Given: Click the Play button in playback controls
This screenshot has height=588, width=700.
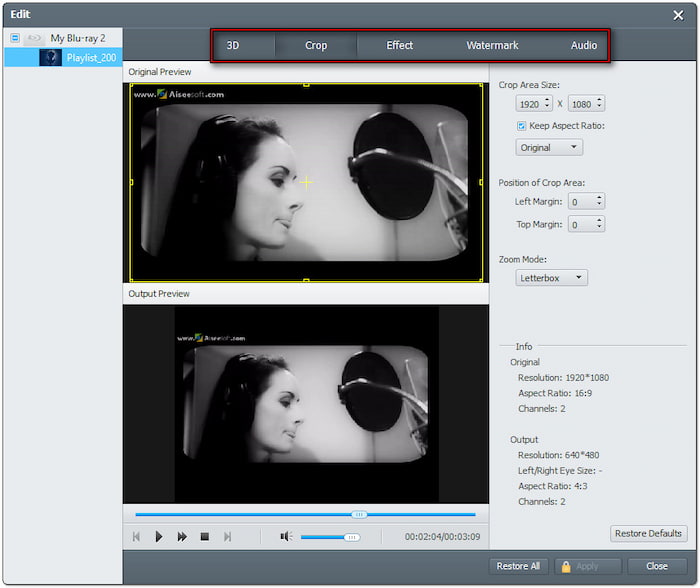Looking at the screenshot, I should click(159, 537).
